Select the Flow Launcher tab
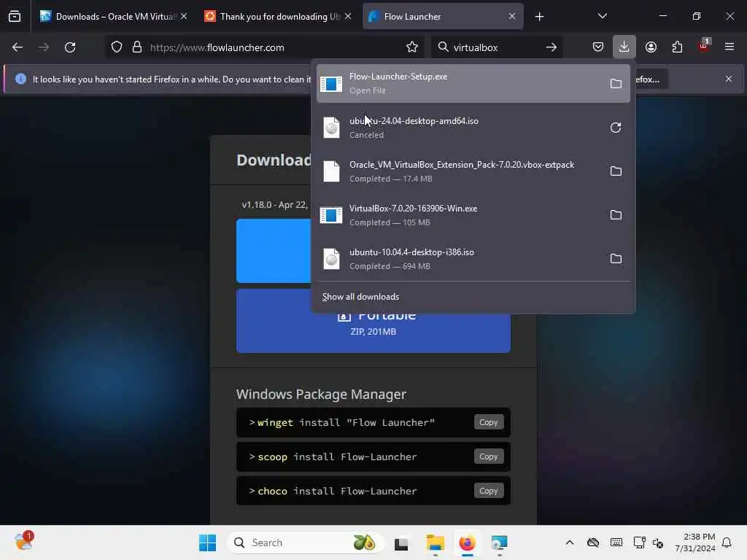This screenshot has width=747, height=560. (x=443, y=17)
